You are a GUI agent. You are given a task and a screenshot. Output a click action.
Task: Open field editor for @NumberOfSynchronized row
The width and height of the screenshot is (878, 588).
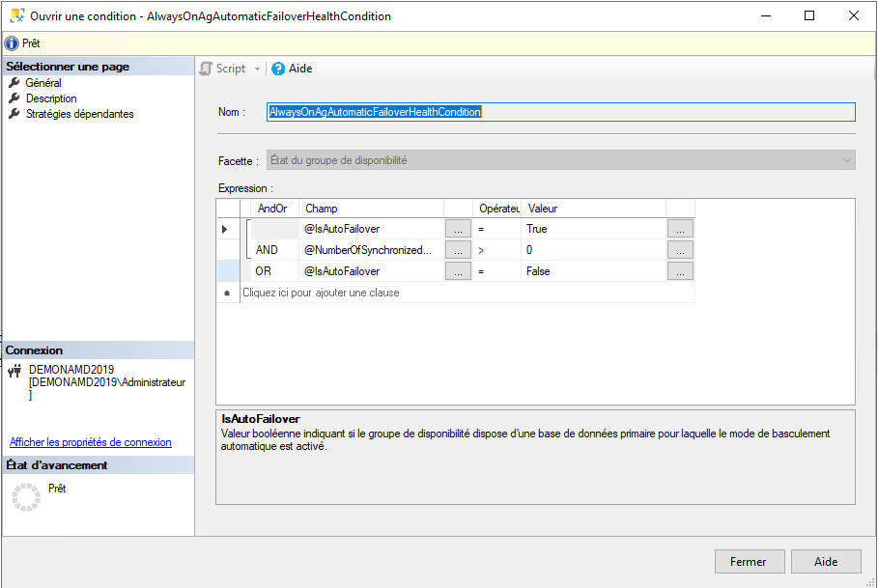pos(458,250)
